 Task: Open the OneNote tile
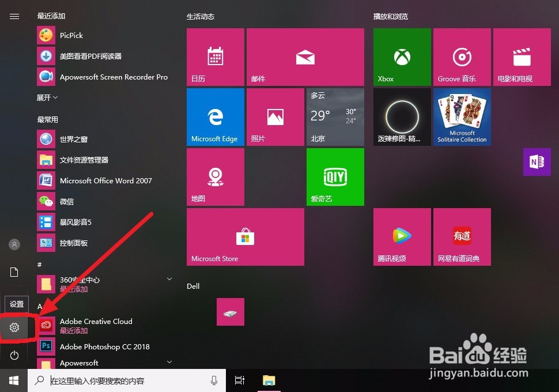[537, 162]
